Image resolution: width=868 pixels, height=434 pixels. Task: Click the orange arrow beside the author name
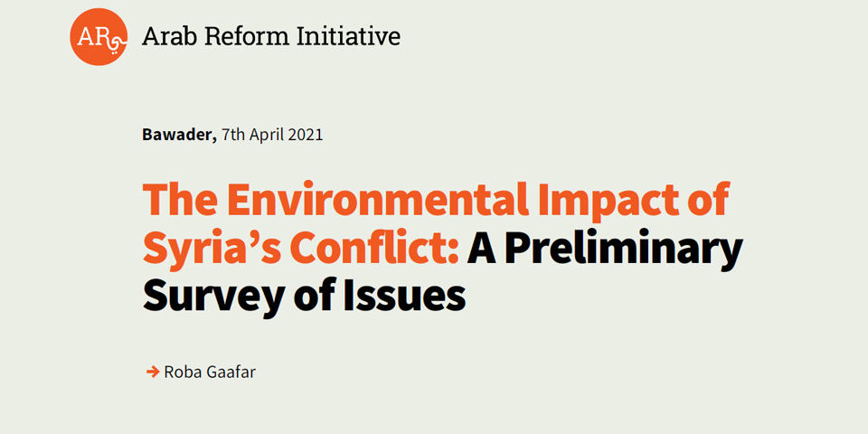click(153, 372)
